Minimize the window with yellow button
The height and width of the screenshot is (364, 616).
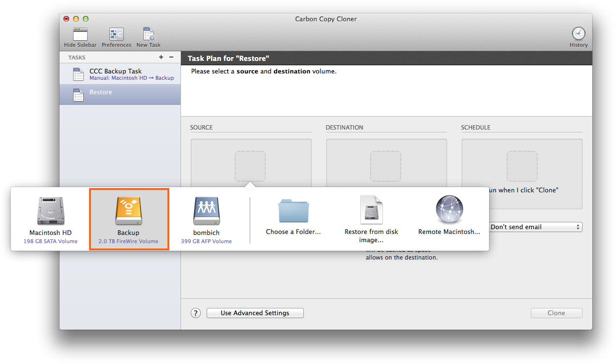(x=76, y=19)
